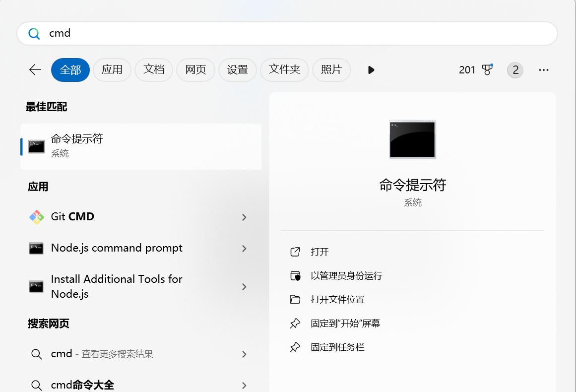Select the 全部 filter tab
Viewport: 576px width, 392px height.
[70, 70]
